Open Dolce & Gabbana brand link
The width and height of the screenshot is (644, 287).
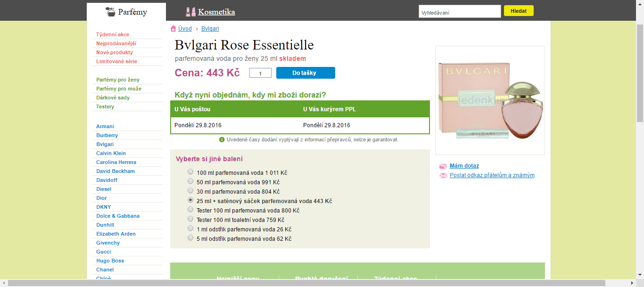coord(118,216)
